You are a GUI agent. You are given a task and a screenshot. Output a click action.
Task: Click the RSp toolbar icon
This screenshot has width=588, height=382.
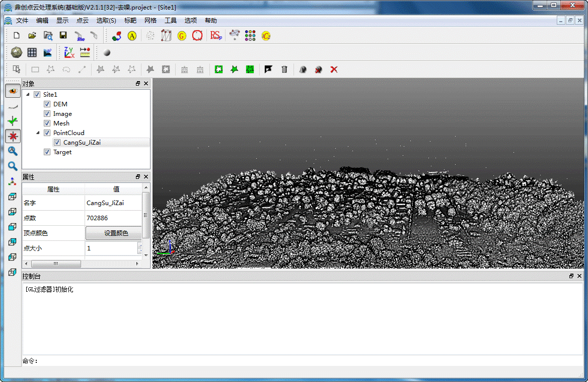(215, 36)
